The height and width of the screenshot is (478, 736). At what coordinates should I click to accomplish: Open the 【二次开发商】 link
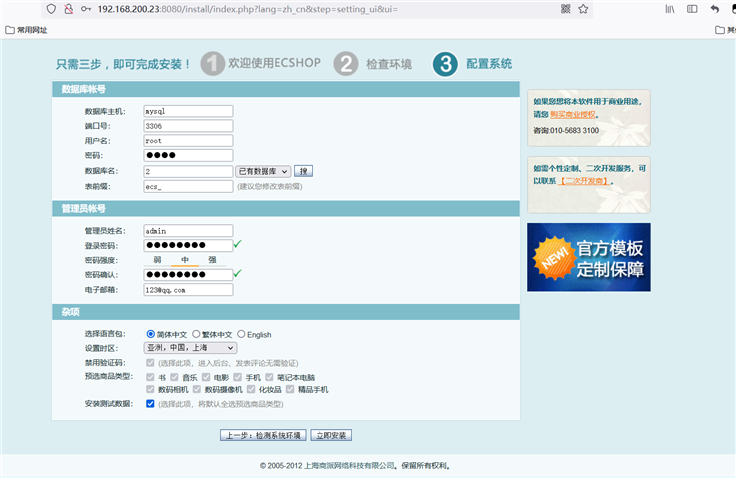(584, 181)
